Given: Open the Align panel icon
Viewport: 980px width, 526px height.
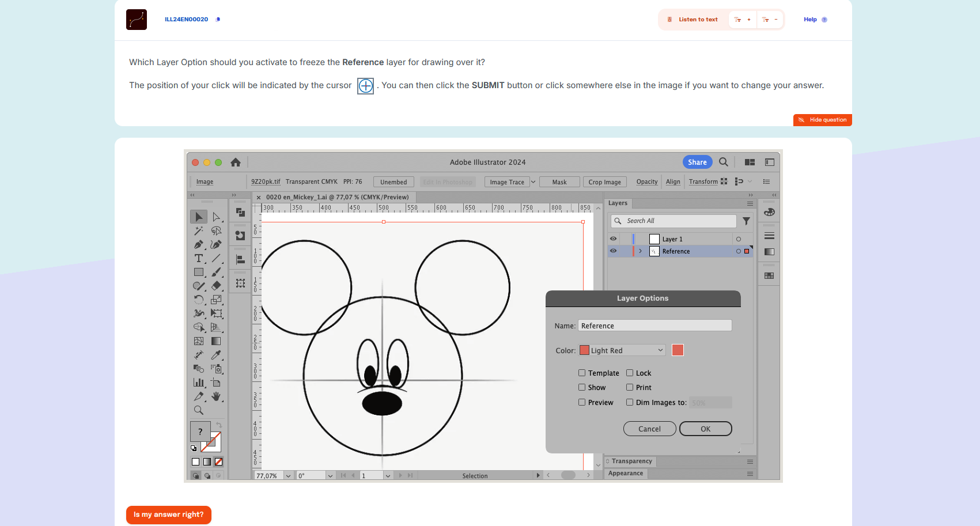Looking at the screenshot, I should [x=240, y=260].
